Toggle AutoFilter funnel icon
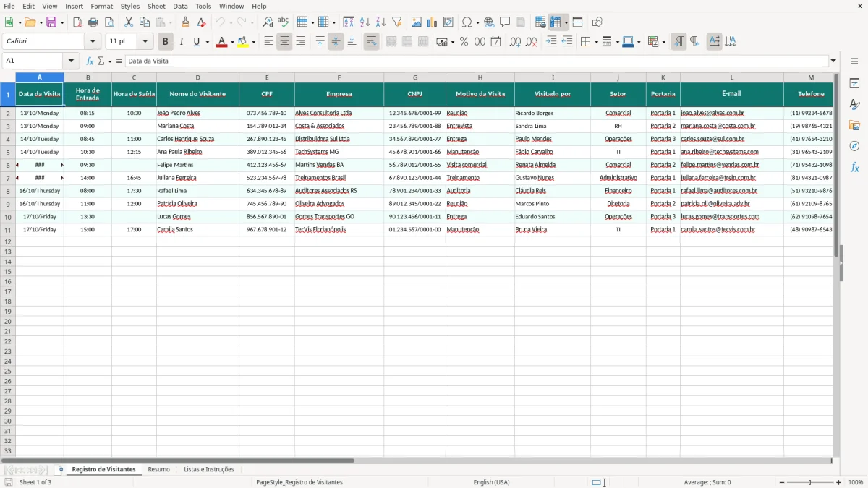 [397, 22]
